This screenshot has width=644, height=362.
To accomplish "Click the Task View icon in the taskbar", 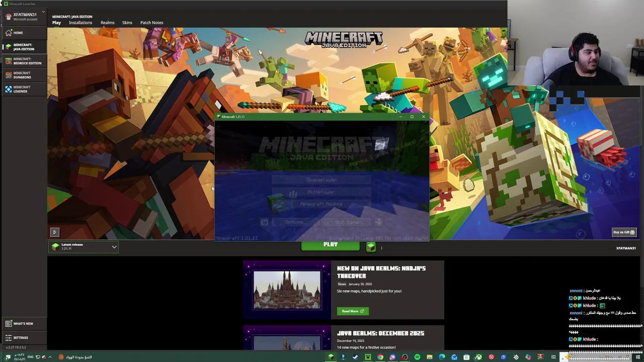I will pos(553,357).
